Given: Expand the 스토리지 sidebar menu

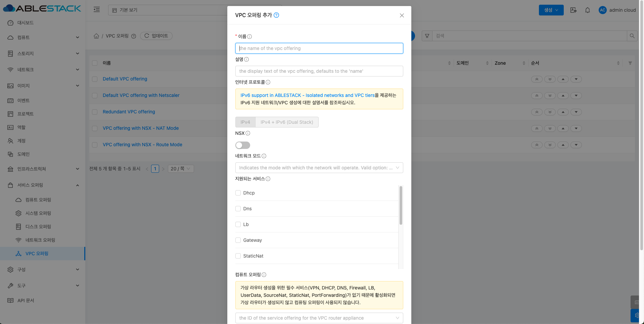Looking at the screenshot, I should click(x=43, y=54).
